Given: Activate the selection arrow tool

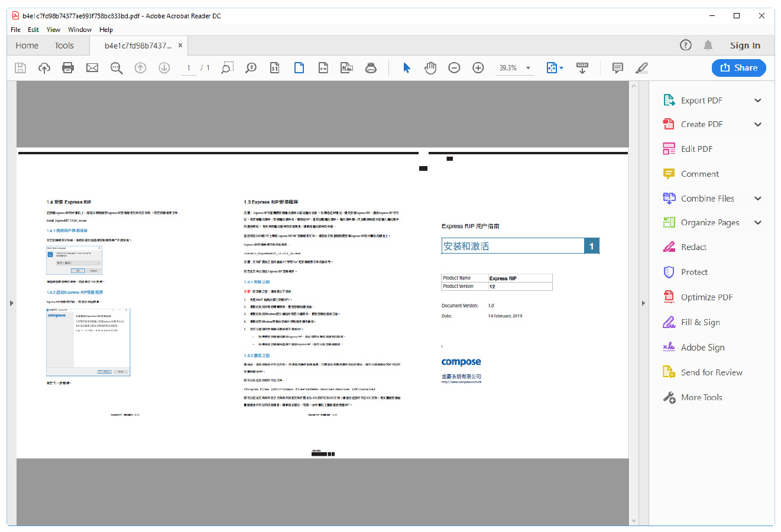Looking at the screenshot, I should pyautogui.click(x=407, y=68).
